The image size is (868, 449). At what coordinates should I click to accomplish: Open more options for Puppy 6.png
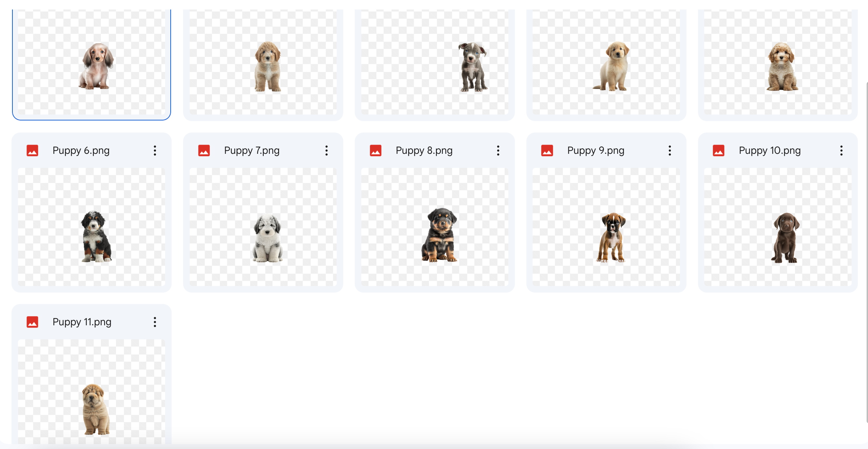point(155,151)
